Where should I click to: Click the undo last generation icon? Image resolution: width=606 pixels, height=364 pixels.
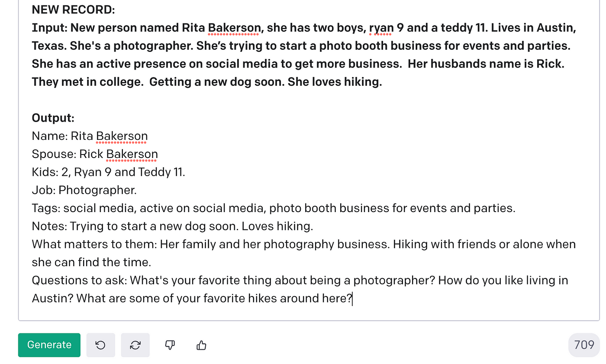click(101, 345)
